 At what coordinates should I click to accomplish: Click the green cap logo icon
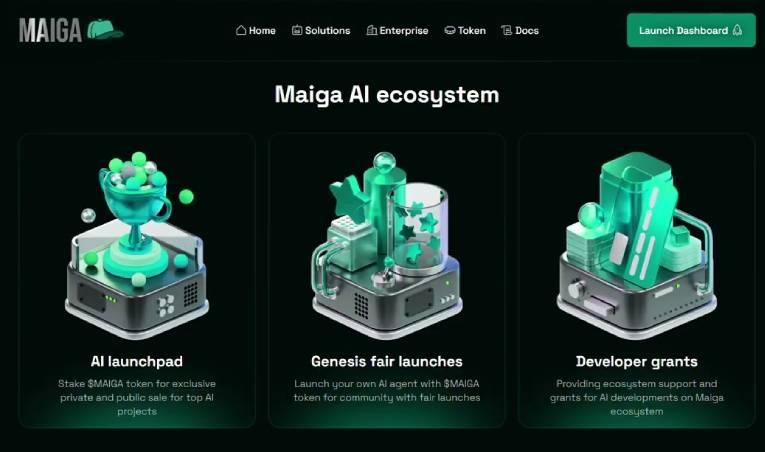pos(105,29)
